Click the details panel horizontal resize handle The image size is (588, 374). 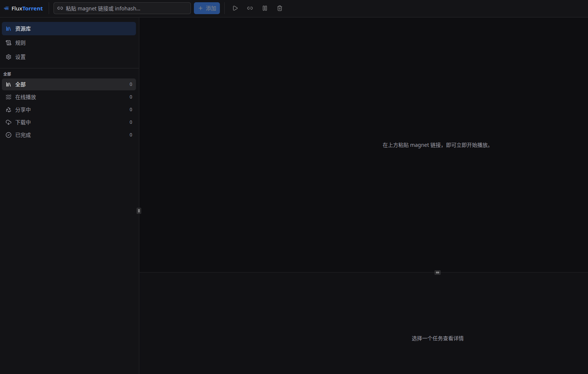[438, 273]
